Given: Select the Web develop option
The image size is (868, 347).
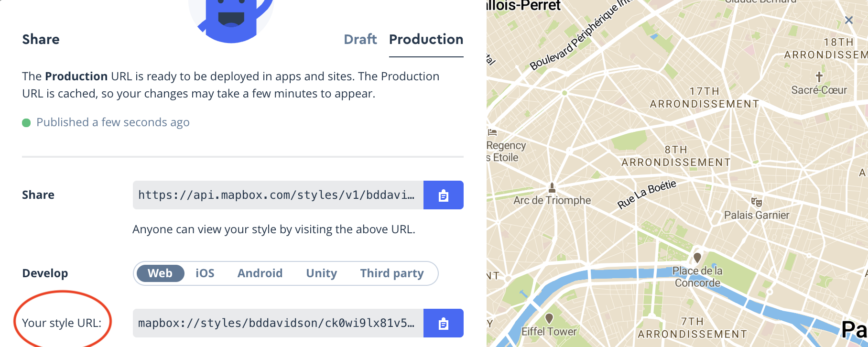Looking at the screenshot, I should click(160, 273).
